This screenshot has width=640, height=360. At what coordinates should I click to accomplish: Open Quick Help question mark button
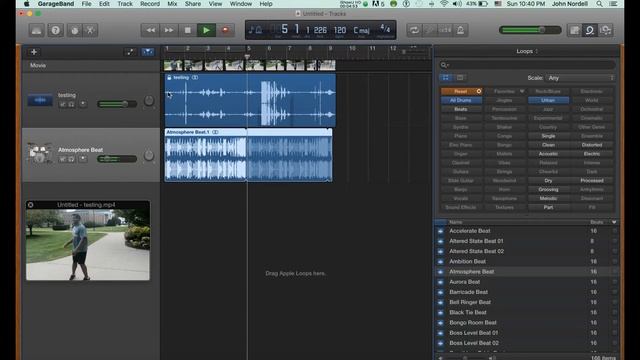coord(56,30)
